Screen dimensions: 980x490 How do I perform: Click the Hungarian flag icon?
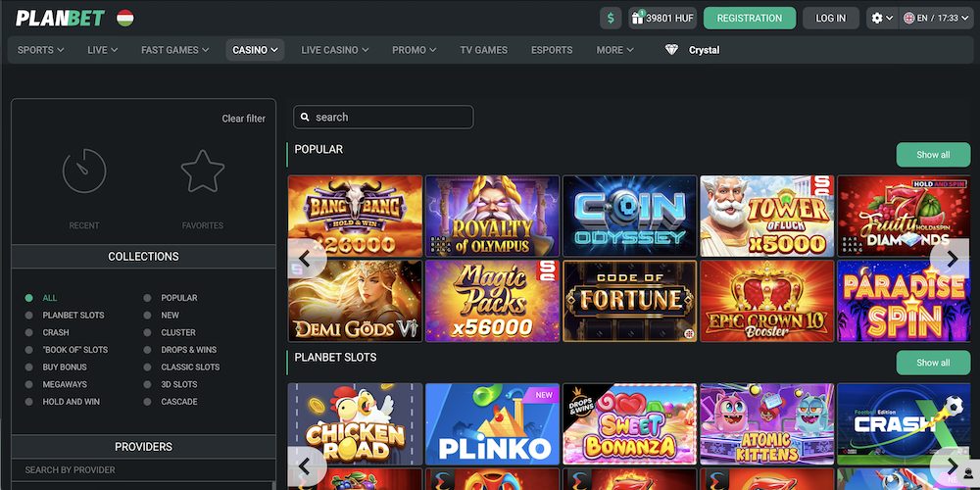(x=125, y=18)
